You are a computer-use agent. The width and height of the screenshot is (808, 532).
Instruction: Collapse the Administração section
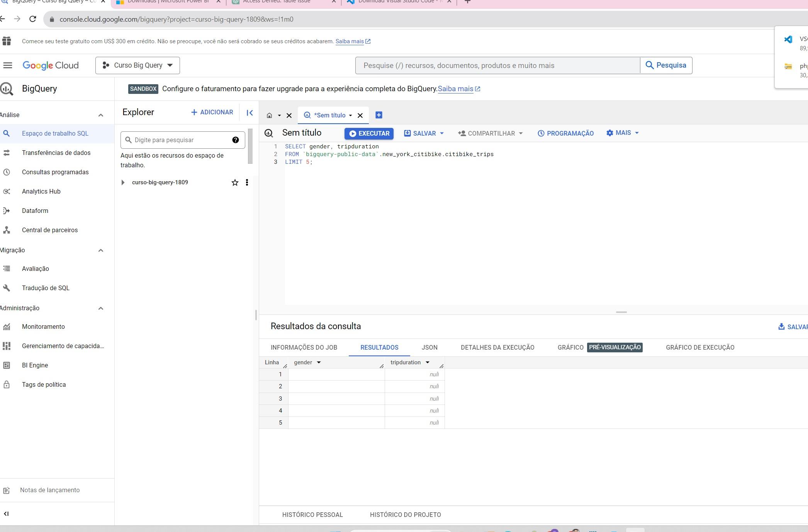click(101, 308)
